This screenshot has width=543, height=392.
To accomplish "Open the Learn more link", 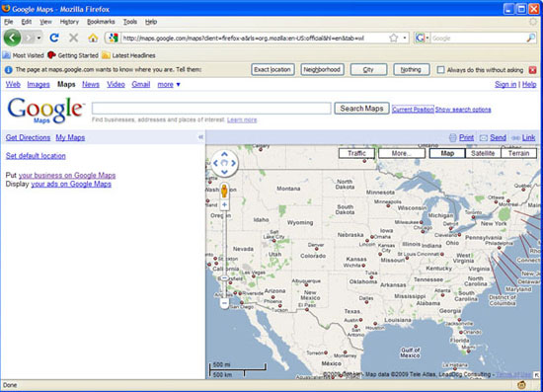I will tap(242, 119).
